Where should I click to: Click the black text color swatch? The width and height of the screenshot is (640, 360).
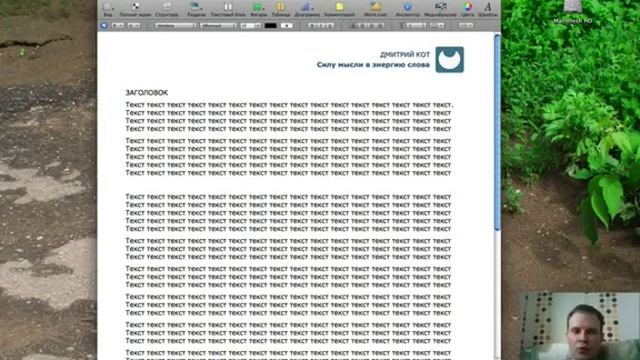coord(271,25)
